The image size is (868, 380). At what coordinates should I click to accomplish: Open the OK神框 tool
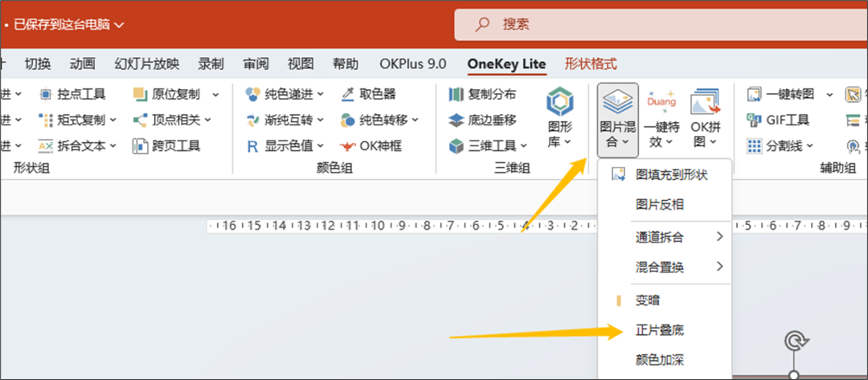pyautogui.click(x=371, y=145)
